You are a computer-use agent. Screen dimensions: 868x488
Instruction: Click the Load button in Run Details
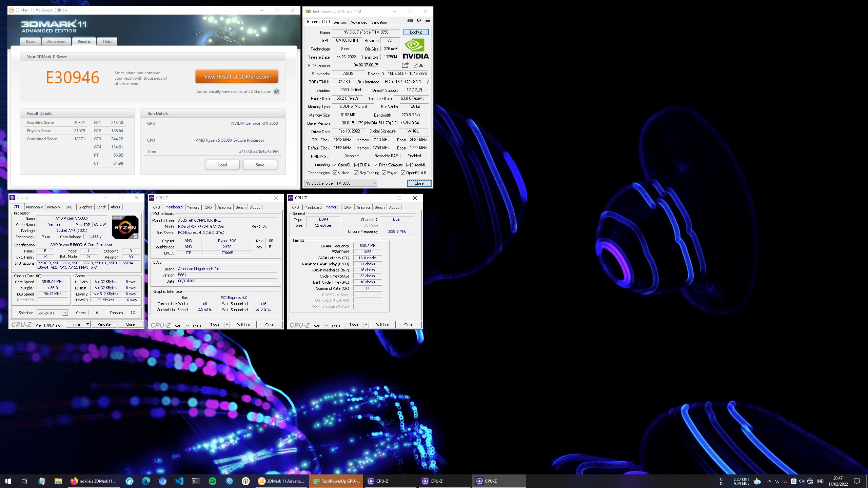click(223, 165)
